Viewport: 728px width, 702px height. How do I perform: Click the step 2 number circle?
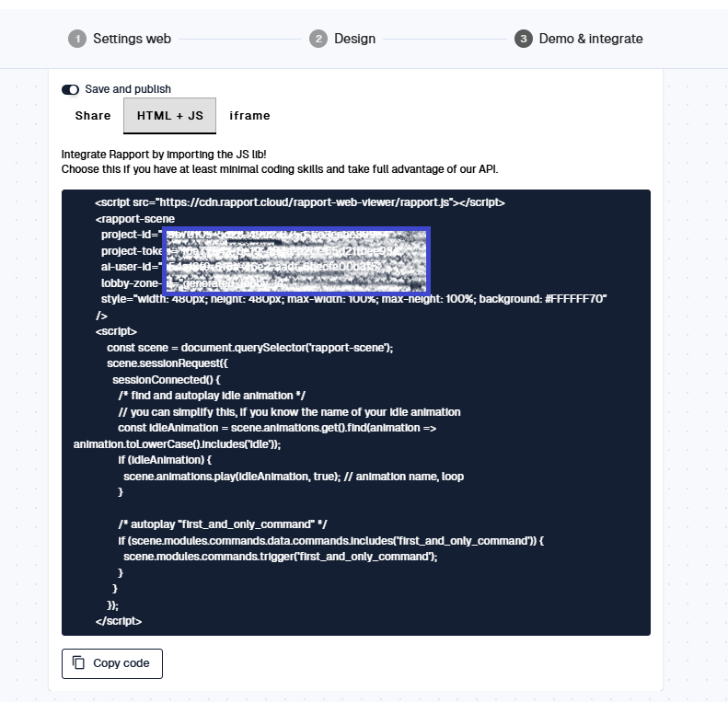[318, 39]
